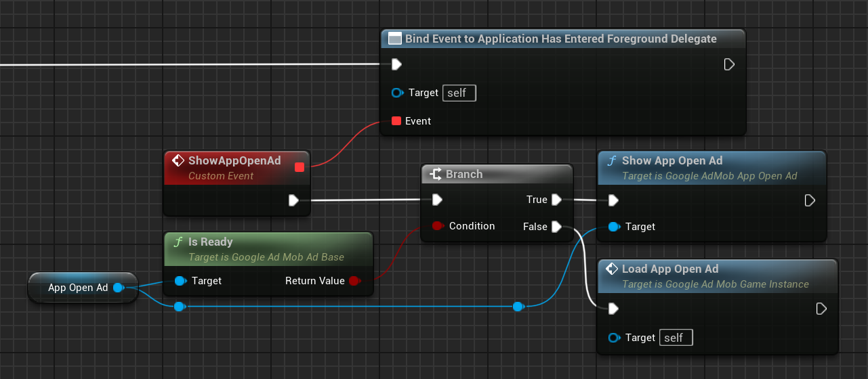Click the self field on Bind Event Target
The width and height of the screenshot is (868, 379).
coord(459,93)
